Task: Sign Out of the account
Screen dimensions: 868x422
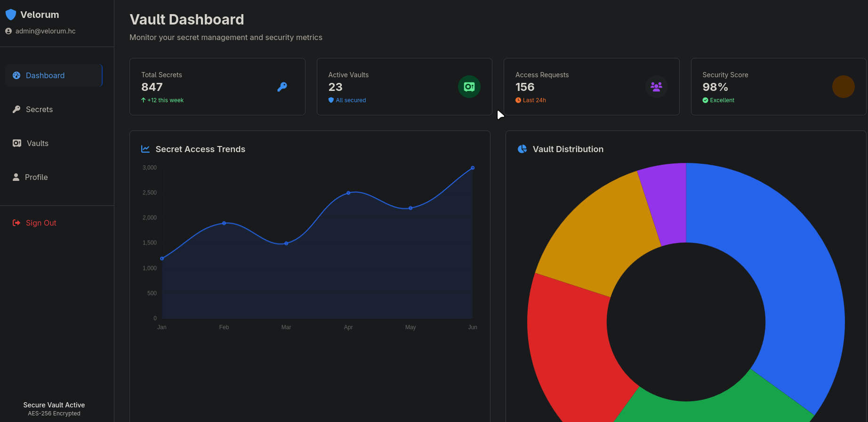Action: (x=40, y=223)
